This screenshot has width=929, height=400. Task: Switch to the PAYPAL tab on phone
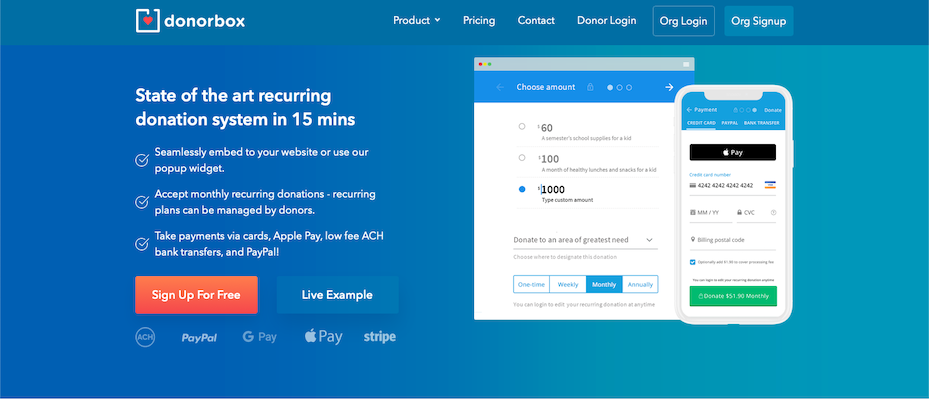[x=729, y=123]
